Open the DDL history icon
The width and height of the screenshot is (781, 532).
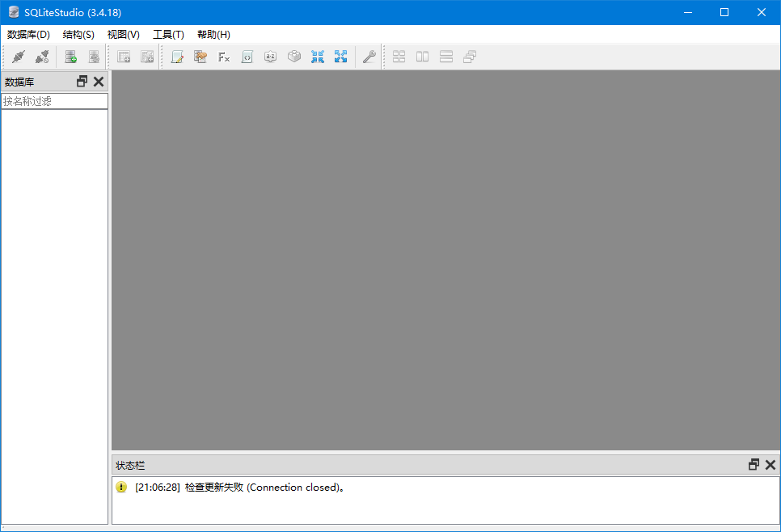(201, 57)
